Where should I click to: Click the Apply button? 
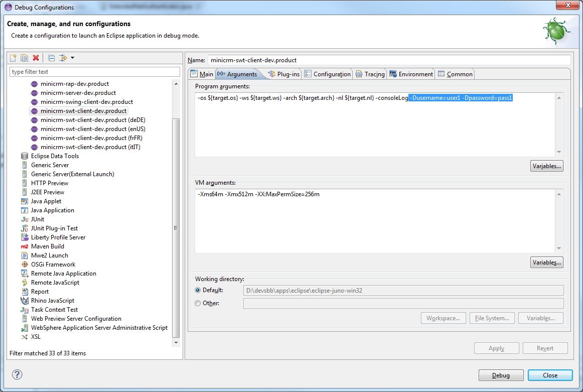[496, 348]
